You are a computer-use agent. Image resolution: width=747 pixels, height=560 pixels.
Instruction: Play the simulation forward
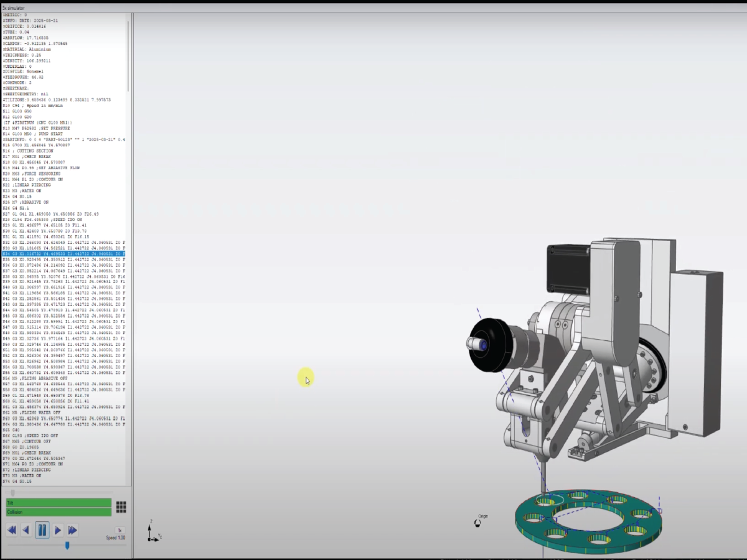tap(57, 530)
